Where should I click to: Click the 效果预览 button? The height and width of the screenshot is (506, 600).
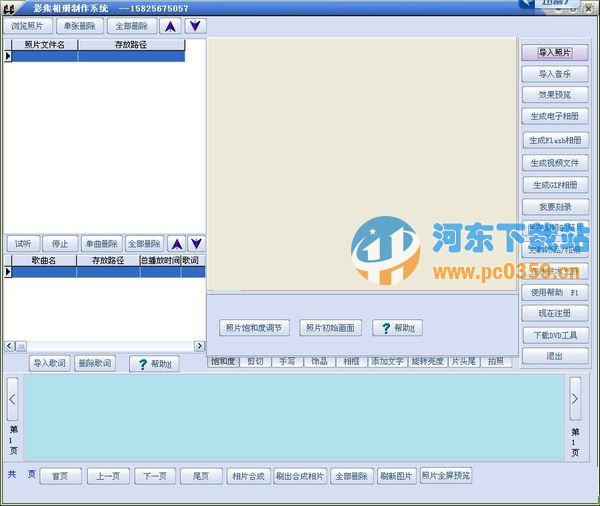(555, 95)
